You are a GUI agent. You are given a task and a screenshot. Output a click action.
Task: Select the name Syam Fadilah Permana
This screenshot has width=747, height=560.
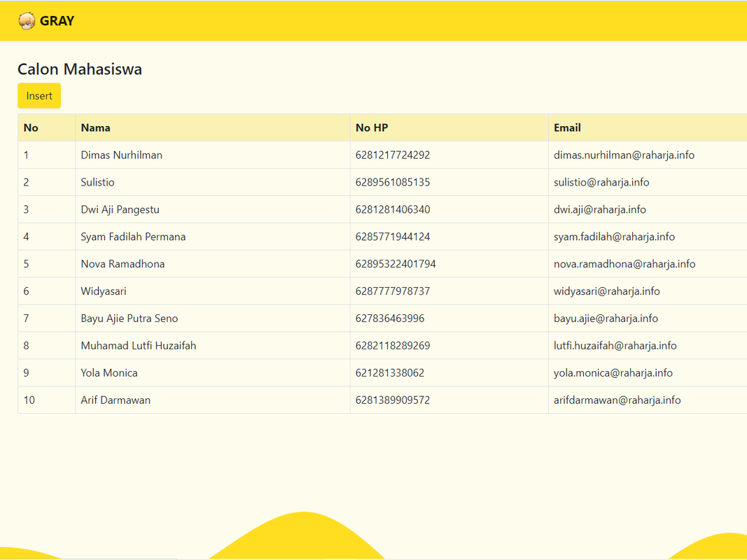[x=133, y=237]
